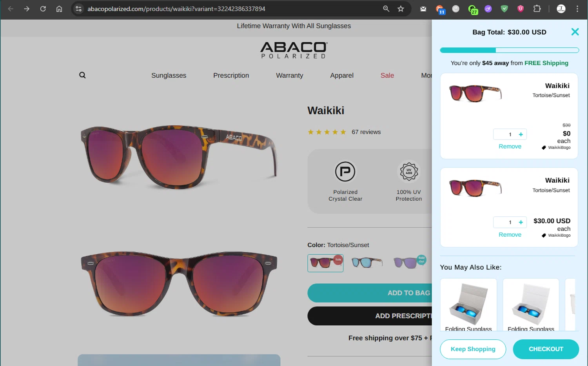Viewport: 588px width, 366px height.
Task: Click the ABACO Polarized logo
Action: (294, 50)
